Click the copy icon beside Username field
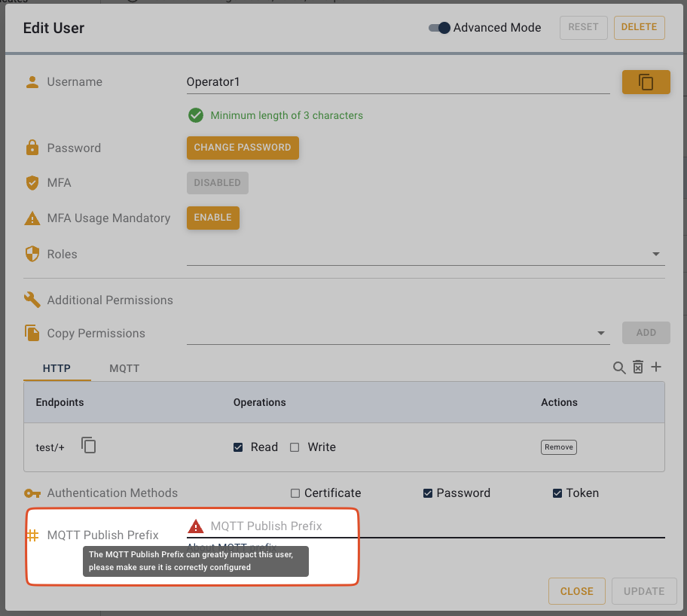Image resolution: width=687 pixels, height=616 pixels. (x=646, y=82)
